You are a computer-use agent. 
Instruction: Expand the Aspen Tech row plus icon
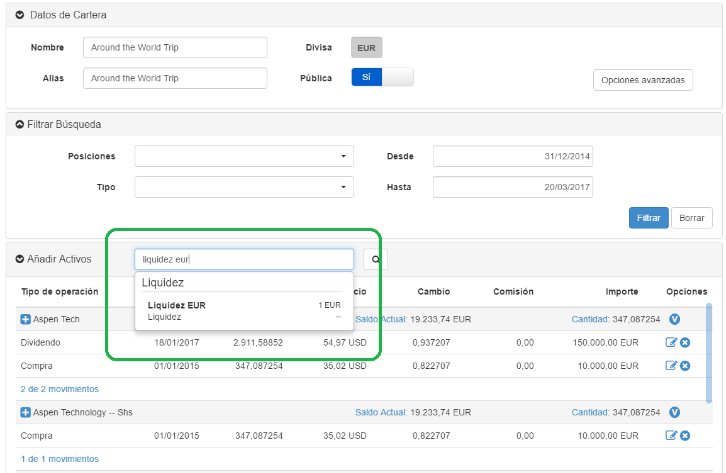tap(25, 319)
